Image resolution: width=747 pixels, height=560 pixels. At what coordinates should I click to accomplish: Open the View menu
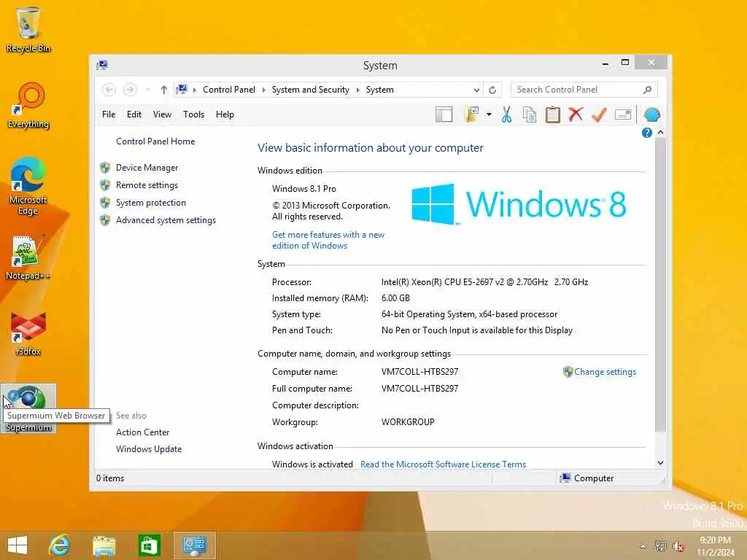[x=162, y=114]
